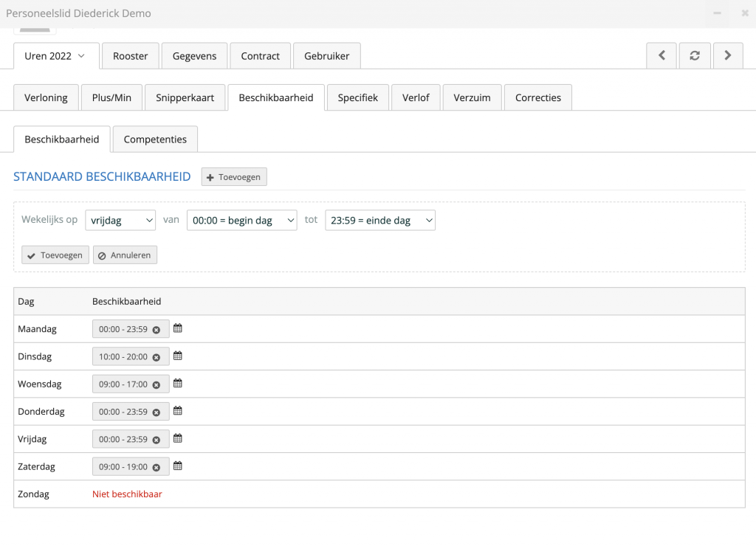This screenshot has height=546, width=756.
Task: Switch to the Rooster tab
Action: coord(131,56)
